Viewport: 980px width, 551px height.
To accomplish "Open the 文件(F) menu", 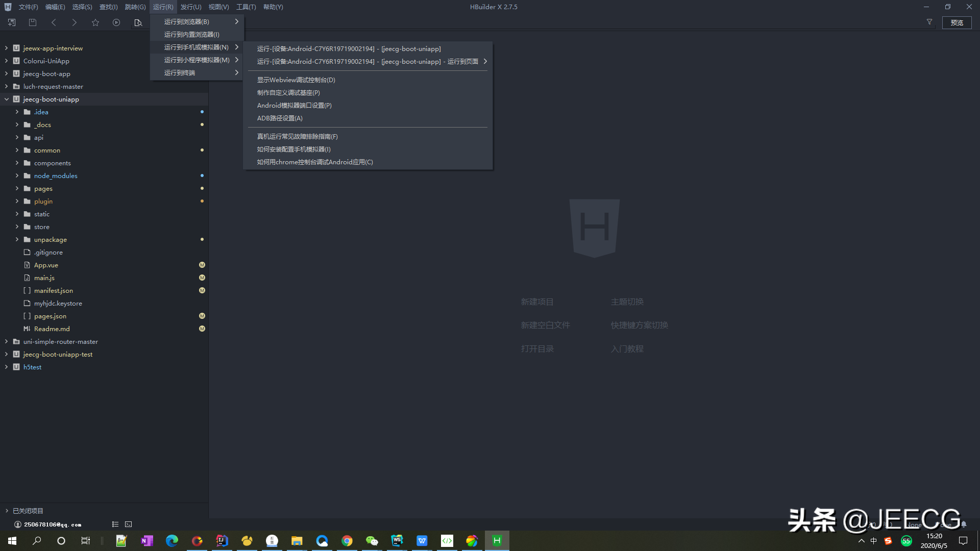I will click(28, 7).
